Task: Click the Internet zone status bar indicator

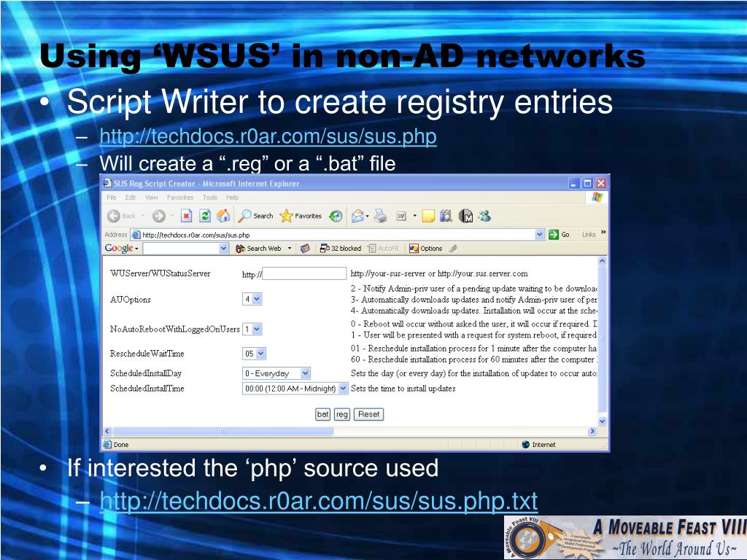Action: pos(539,444)
